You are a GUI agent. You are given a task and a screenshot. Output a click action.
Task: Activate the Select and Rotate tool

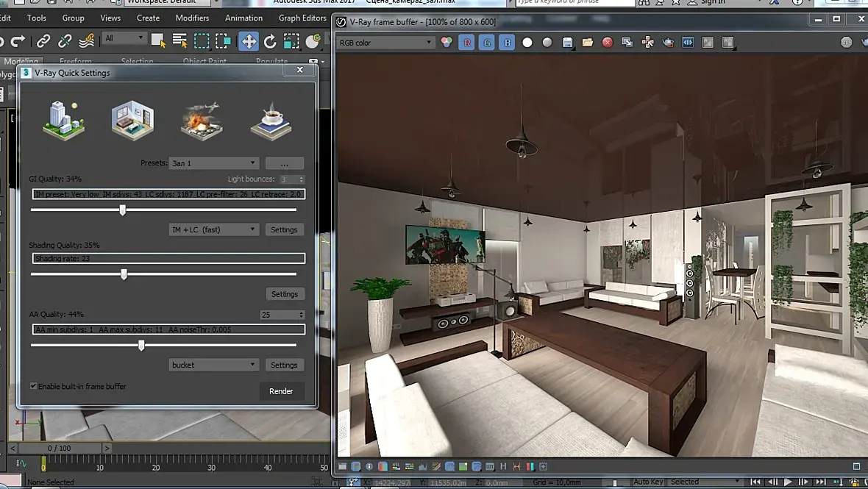(270, 41)
